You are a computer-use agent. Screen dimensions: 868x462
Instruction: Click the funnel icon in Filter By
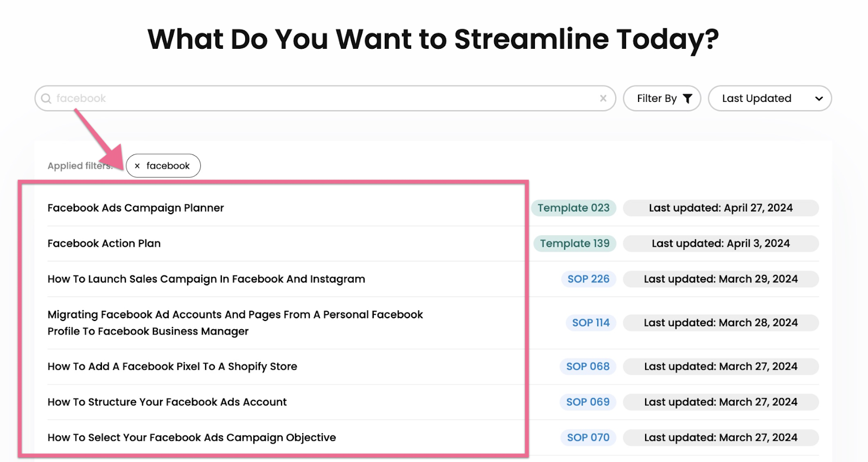click(x=687, y=99)
